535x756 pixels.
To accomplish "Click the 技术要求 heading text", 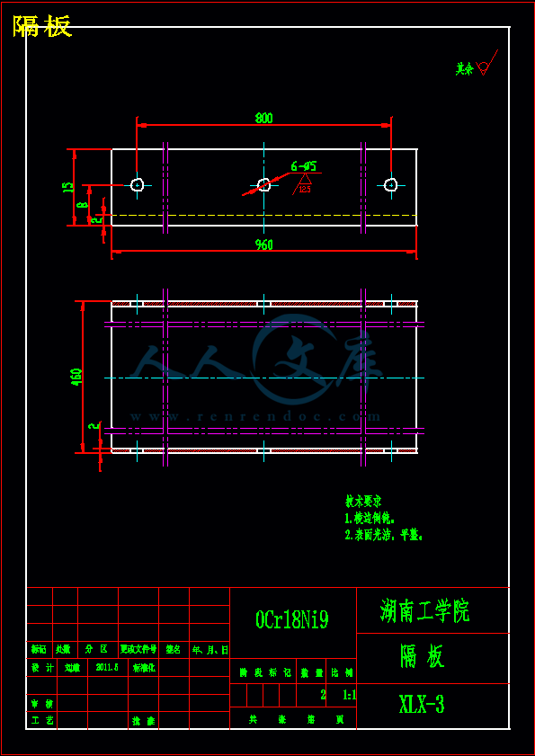I will (x=363, y=502).
